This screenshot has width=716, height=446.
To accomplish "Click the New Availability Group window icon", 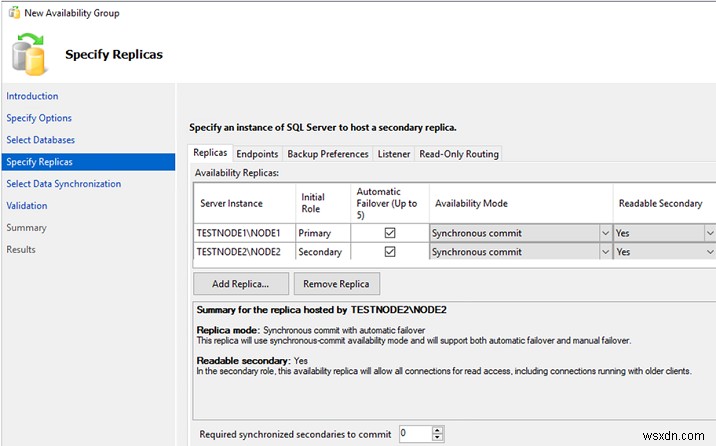I will [14, 12].
